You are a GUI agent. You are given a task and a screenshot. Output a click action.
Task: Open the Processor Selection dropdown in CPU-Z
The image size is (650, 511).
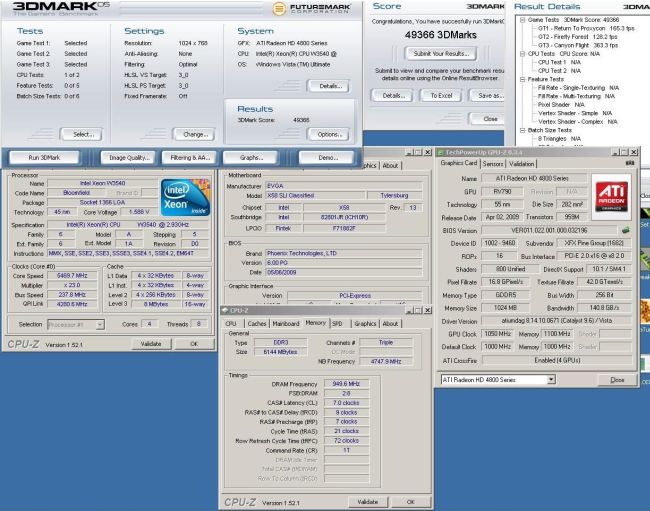click(100, 325)
